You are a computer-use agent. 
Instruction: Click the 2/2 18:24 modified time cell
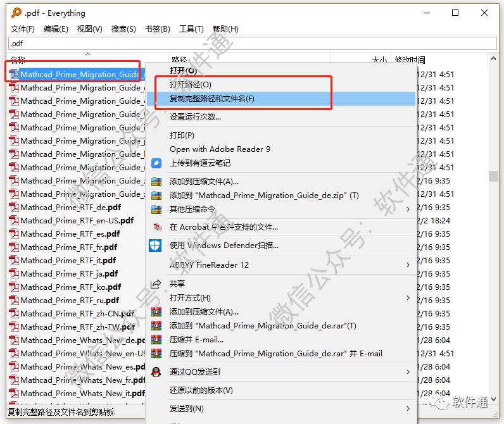click(x=433, y=221)
